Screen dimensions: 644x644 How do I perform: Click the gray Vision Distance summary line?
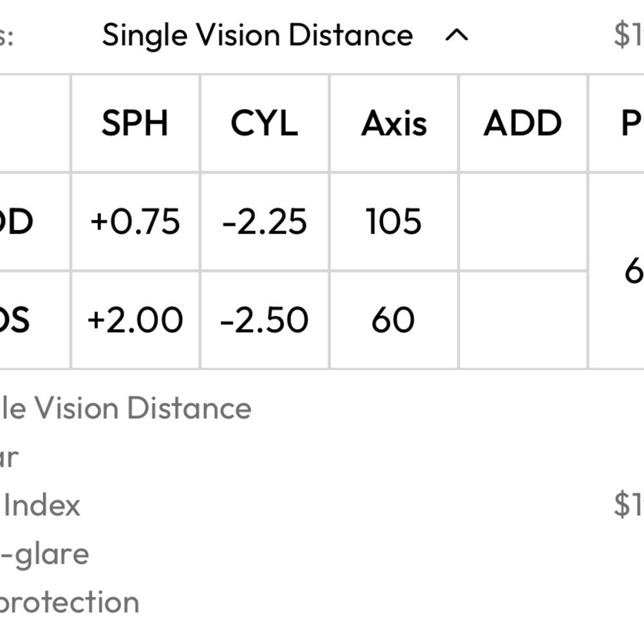coord(126,408)
